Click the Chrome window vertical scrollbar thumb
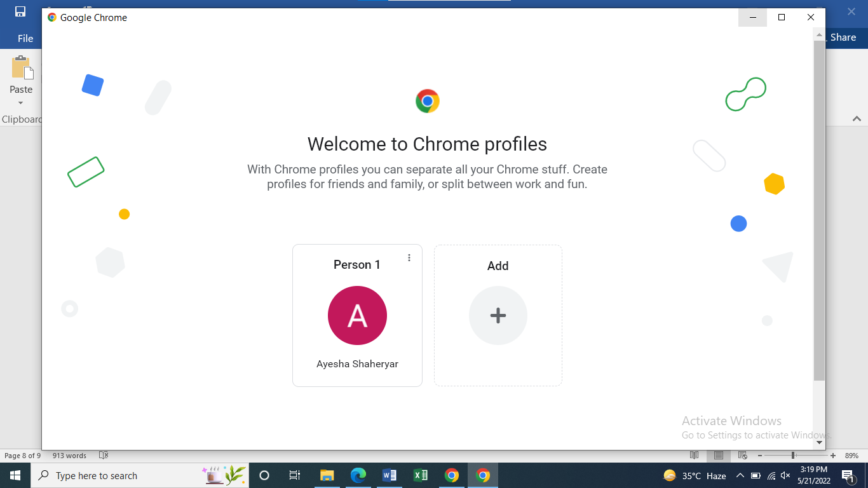 click(819, 210)
